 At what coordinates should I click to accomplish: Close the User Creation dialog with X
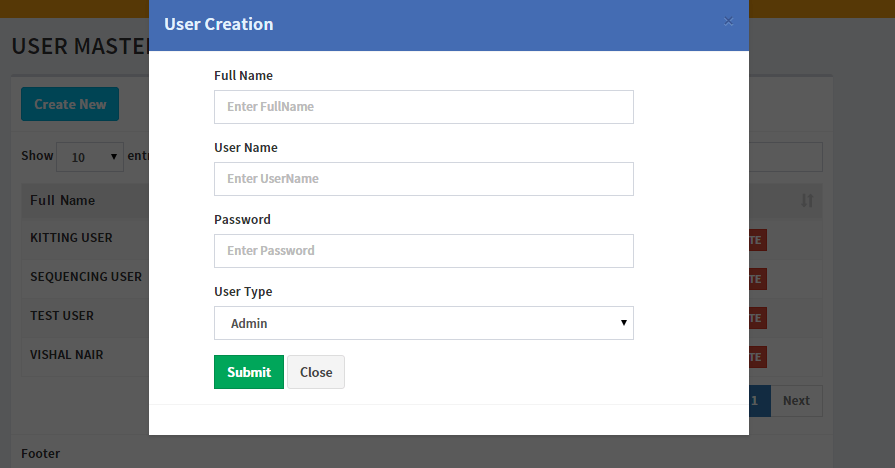pos(728,21)
